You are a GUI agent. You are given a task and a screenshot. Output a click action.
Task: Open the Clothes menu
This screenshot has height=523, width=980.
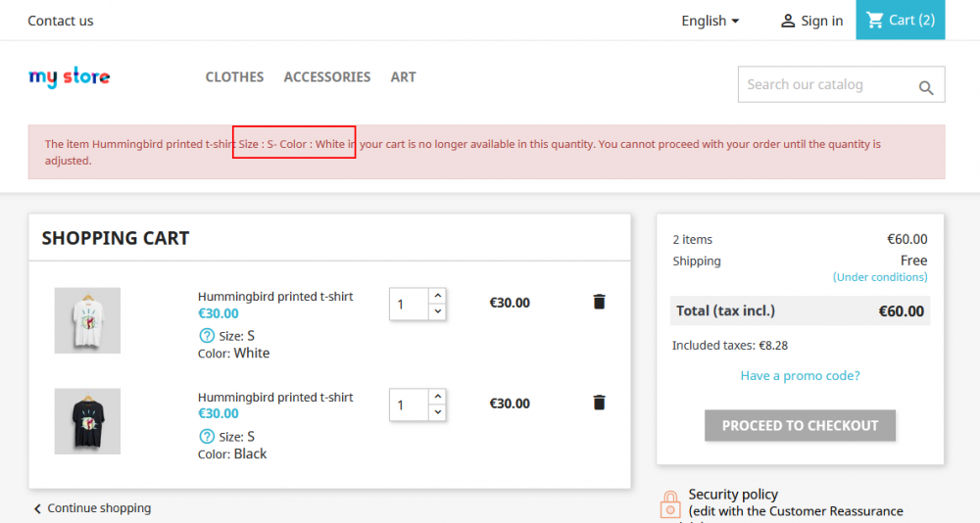click(234, 77)
